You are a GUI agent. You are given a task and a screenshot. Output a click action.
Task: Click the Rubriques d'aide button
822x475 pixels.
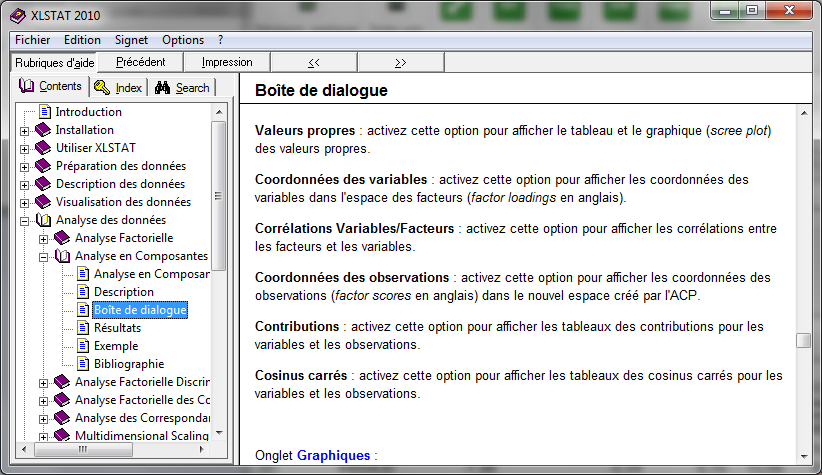(x=55, y=62)
